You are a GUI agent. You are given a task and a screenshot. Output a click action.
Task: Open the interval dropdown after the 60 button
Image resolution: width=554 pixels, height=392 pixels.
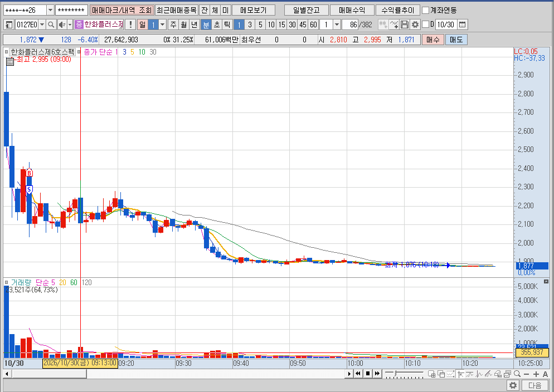point(337,24)
